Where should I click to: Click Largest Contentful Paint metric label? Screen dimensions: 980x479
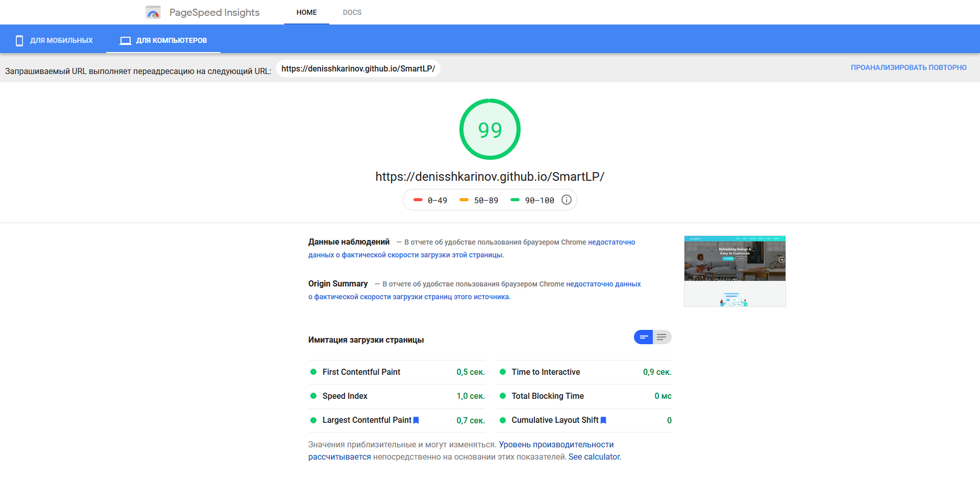tap(367, 420)
